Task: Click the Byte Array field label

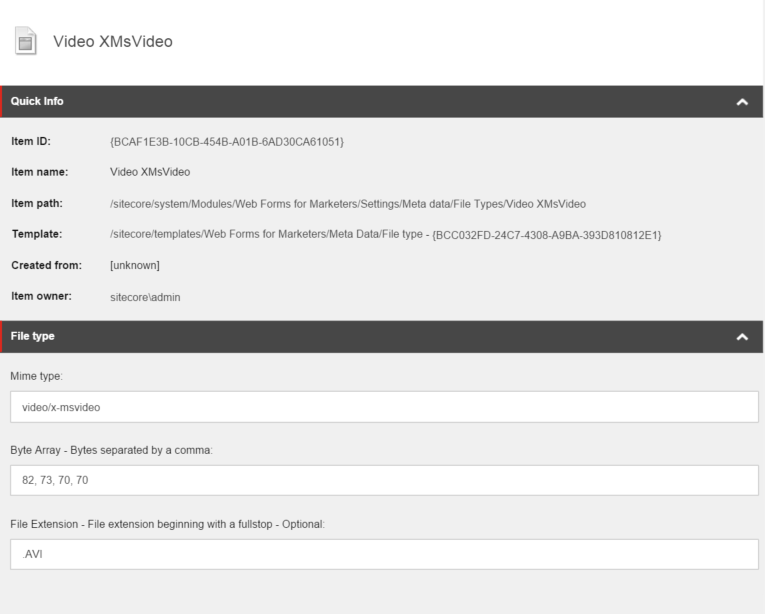Action: point(113,449)
